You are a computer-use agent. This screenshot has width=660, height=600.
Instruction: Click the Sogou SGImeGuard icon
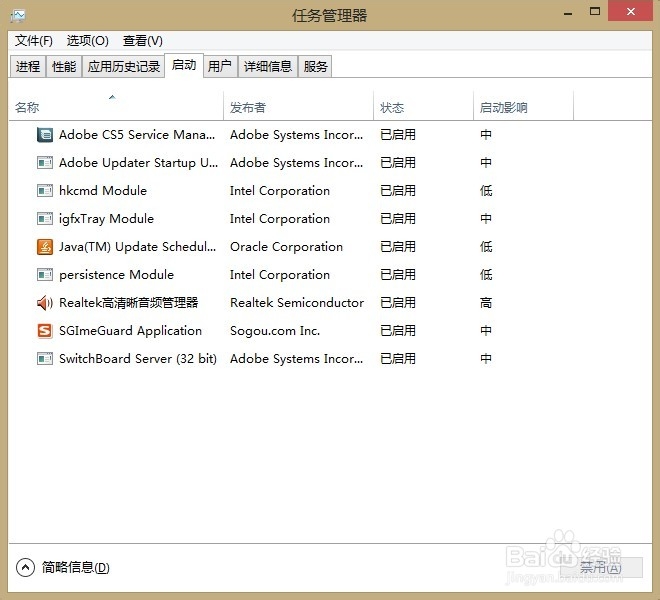click(45, 331)
